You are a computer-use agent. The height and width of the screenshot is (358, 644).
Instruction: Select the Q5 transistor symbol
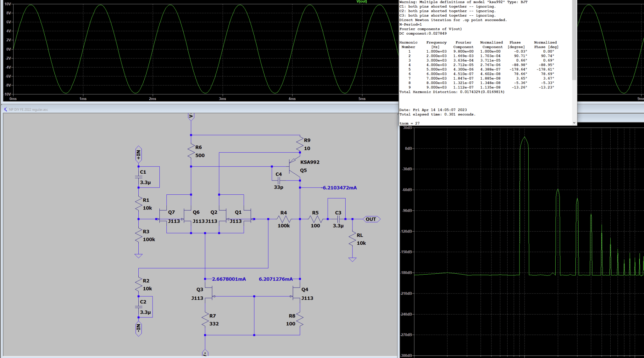[x=294, y=167]
